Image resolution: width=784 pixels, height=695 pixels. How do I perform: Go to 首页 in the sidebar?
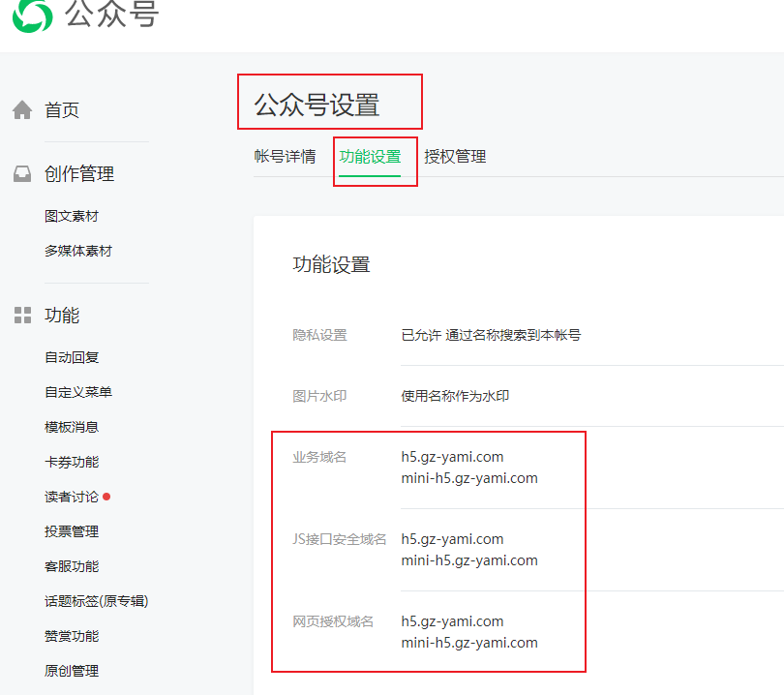pyautogui.click(x=62, y=110)
